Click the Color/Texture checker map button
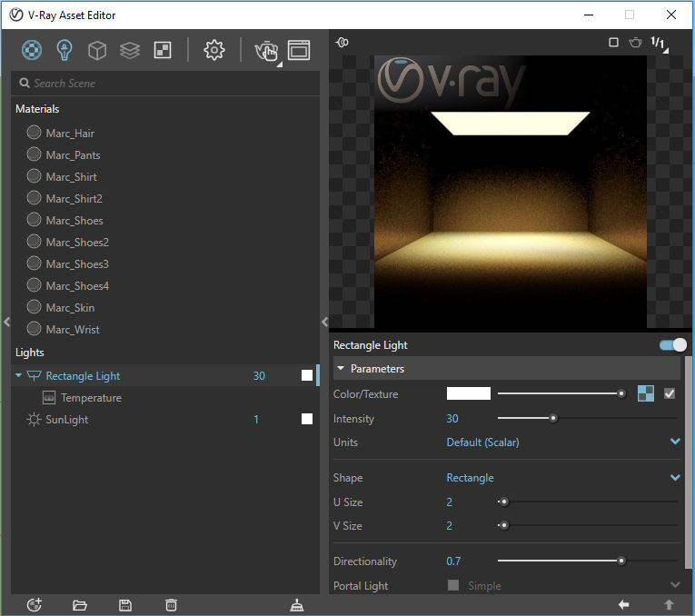Viewport: 695px width, 616px height. (646, 393)
